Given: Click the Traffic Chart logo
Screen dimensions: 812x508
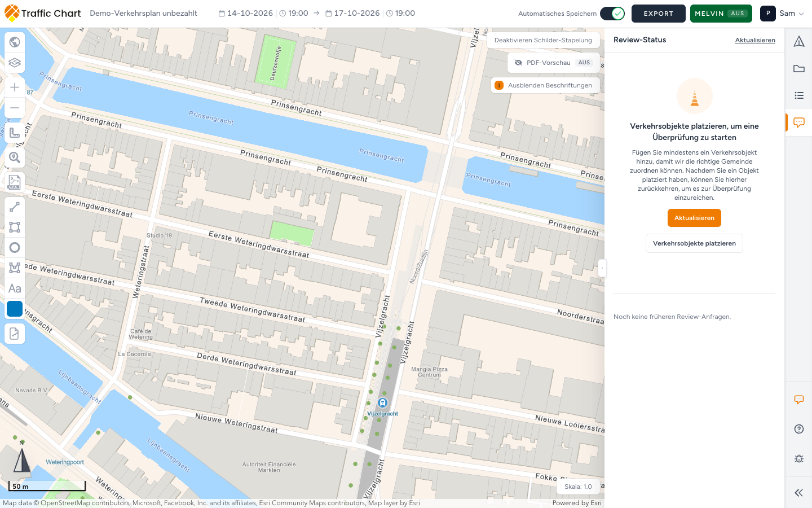Looking at the screenshot, I should (43, 14).
